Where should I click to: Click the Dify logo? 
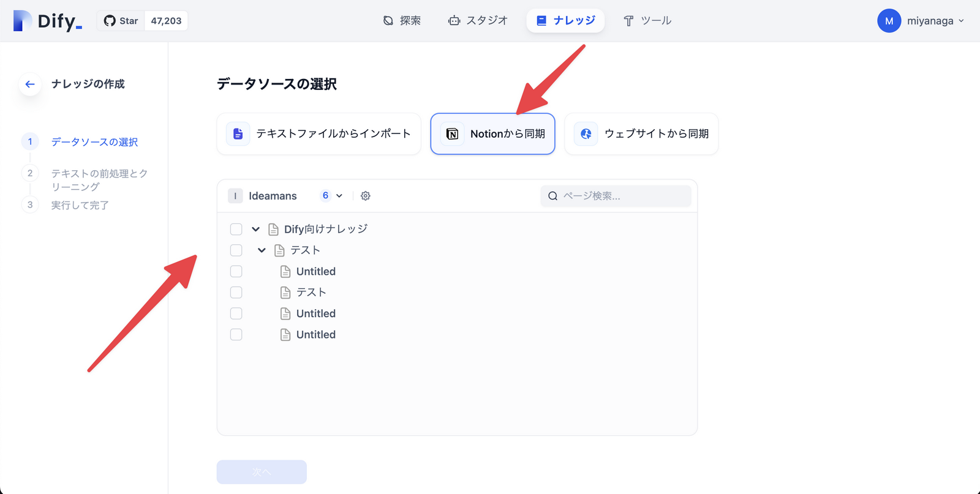click(x=48, y=21)
